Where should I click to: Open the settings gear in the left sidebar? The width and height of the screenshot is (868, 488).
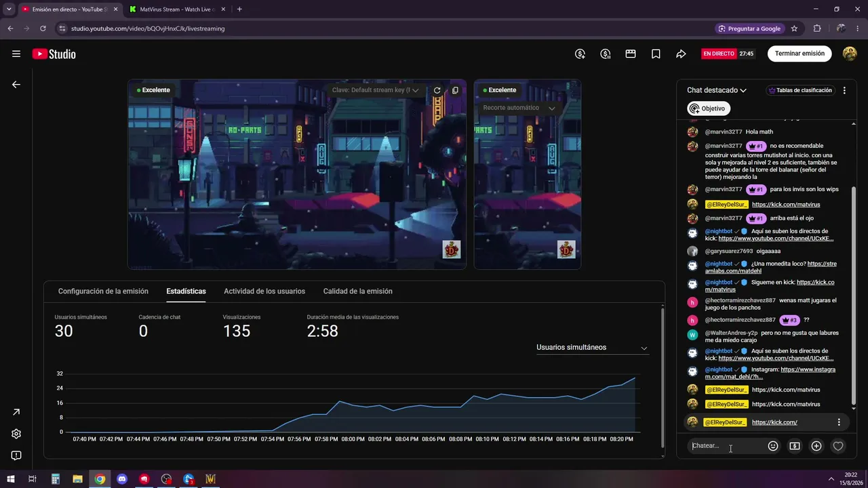(x=16, y=434)
